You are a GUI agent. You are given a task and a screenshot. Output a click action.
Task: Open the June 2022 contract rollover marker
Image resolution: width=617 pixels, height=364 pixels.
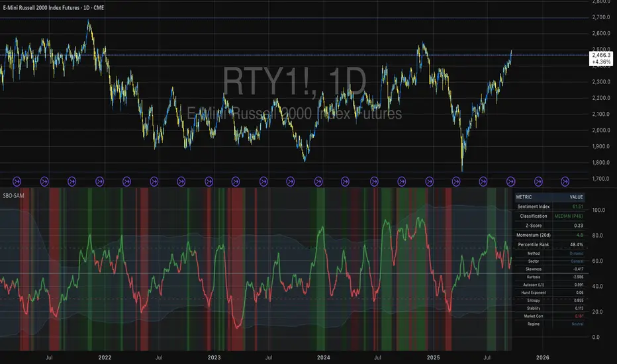154,181
